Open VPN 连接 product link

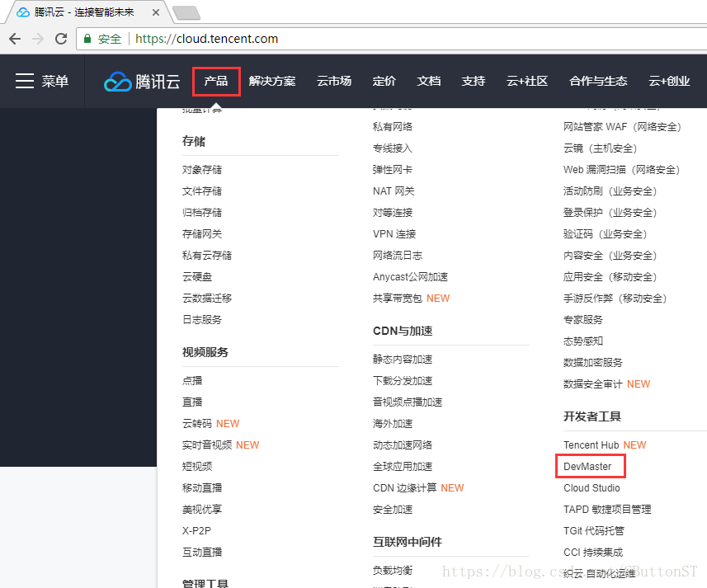click(394, 234)
